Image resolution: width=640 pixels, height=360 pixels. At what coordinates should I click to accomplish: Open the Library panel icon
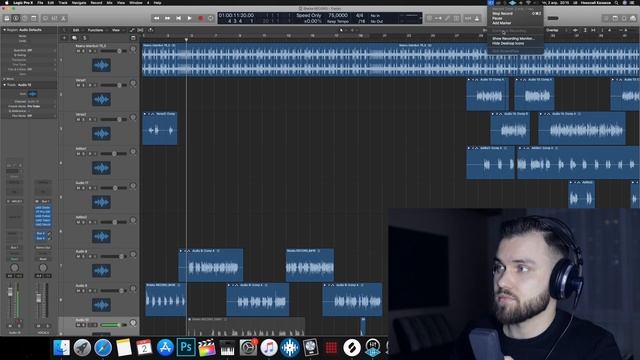pos(7,18)
